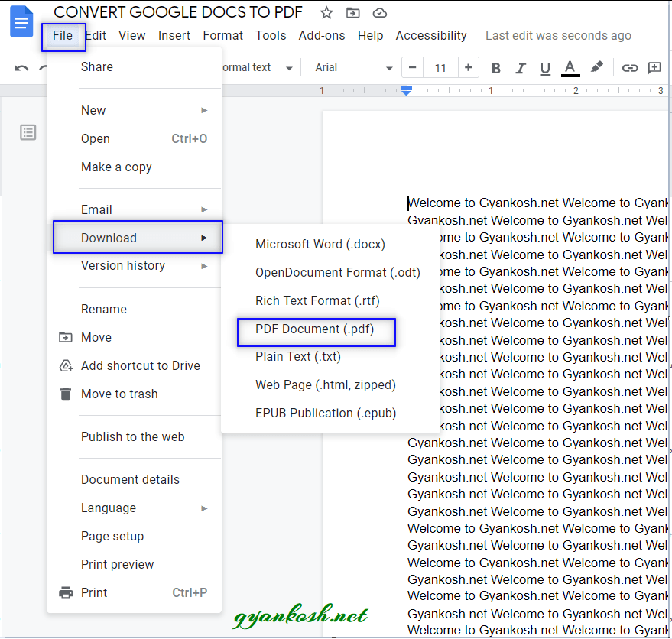
Task: Click the Move folder icon entry
Action: 66,338
